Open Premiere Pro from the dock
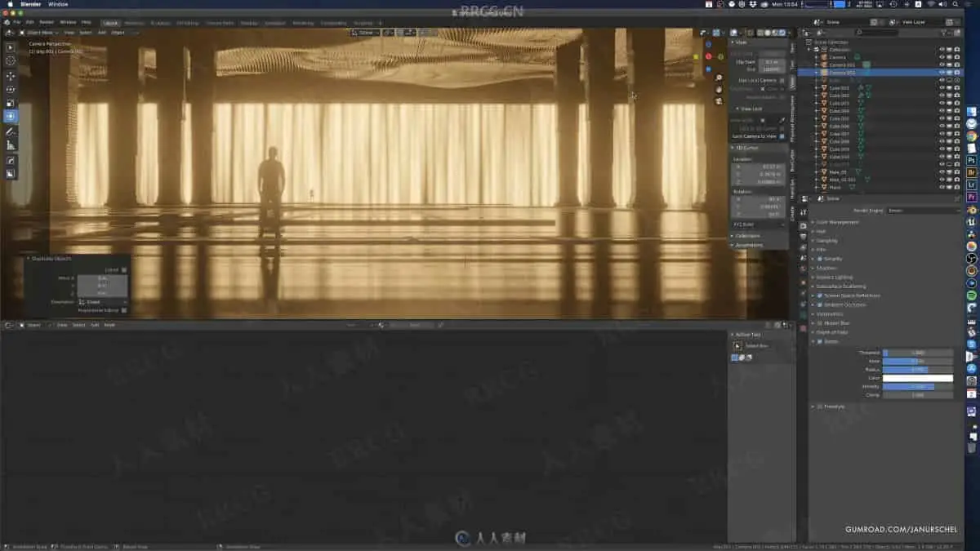This screenshot has height=551, width=980. coord(972,198)
